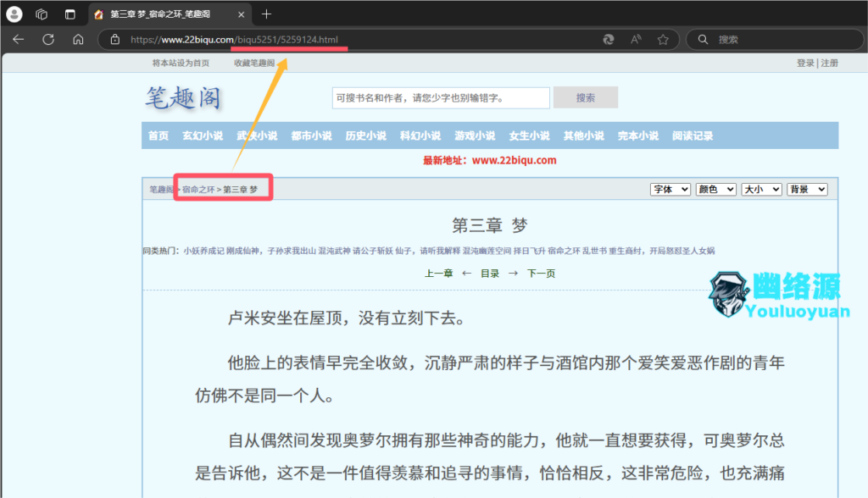The height and width of the screenshot is (498, 868).
Task: Select the 第三章 梦 browser tab
Action: coord(161,14)
